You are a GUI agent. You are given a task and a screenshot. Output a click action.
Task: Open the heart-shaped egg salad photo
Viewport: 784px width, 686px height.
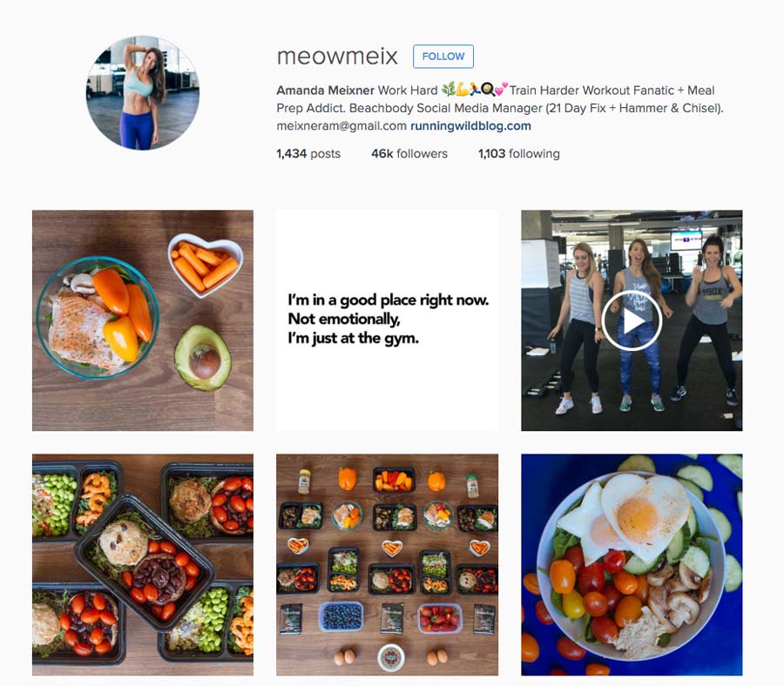tap(632, 565)
